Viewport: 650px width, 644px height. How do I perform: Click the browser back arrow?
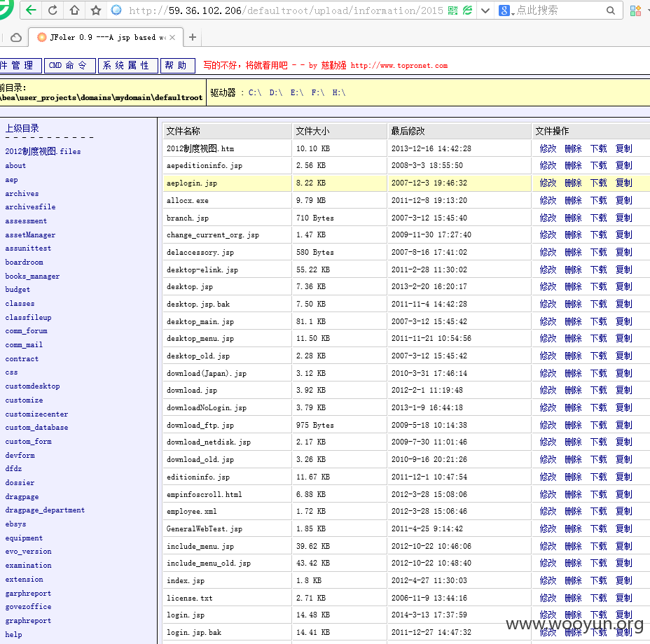[32, 10]
